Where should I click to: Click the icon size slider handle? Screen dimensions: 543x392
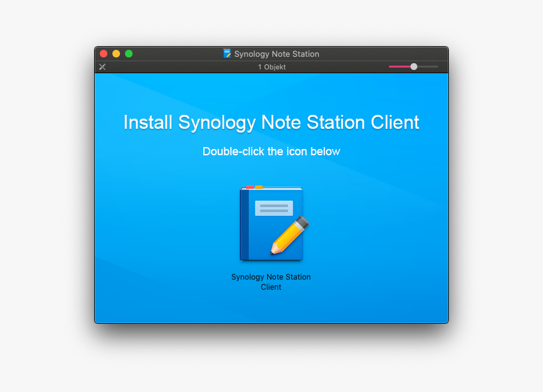(414, 66)
